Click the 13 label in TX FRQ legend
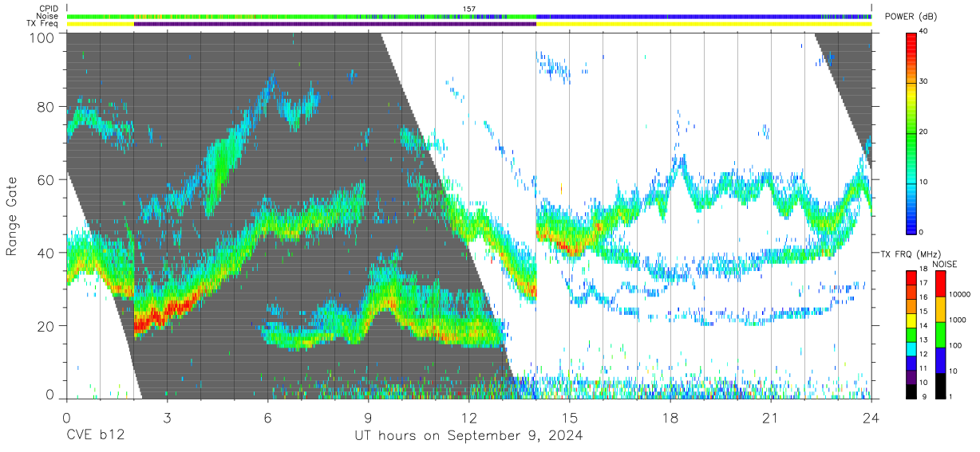 point(923,340)
